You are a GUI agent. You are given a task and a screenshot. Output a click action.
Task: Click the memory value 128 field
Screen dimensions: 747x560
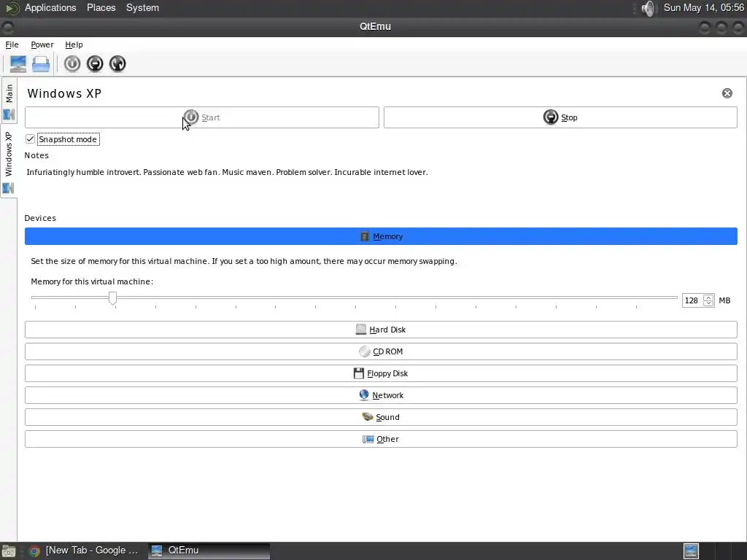[692, 300]
